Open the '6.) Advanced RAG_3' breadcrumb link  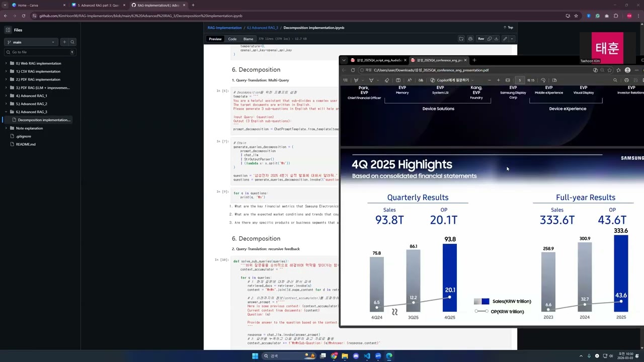(x=263, y=28)
